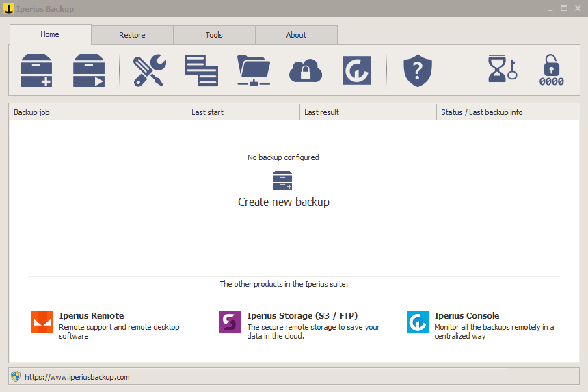Open the About tab
The image size is (588, 392).
(x=296, y=35)
